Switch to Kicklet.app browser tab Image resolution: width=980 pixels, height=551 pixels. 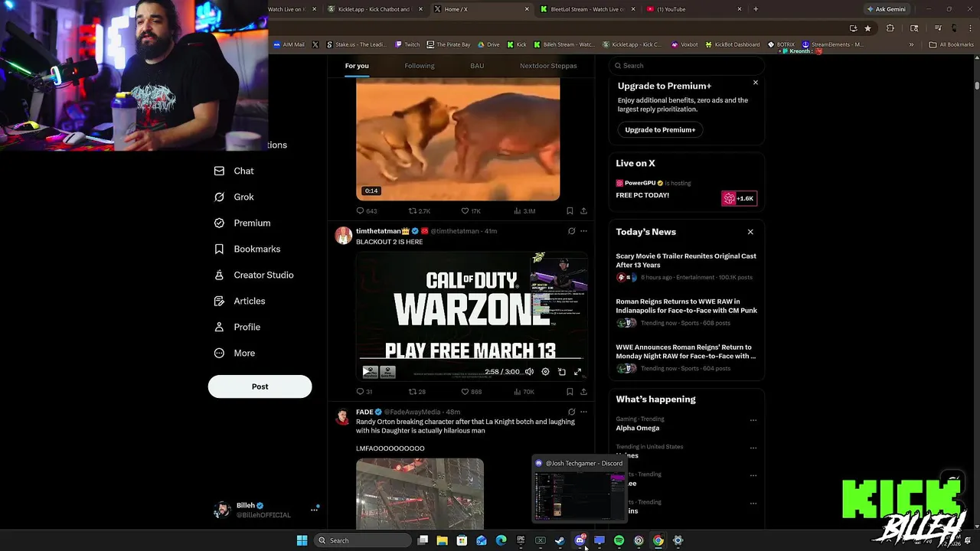point(374,9)
